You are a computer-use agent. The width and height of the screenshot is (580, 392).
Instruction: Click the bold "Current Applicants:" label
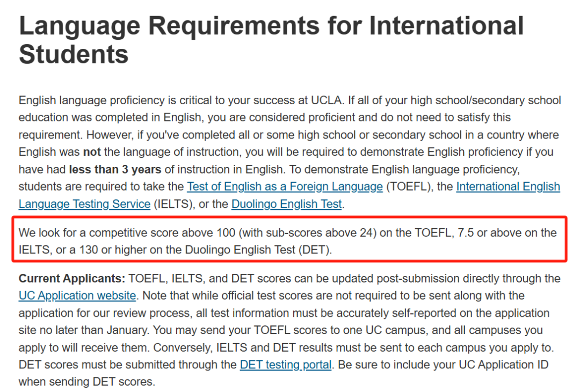pyautogui.click(x=71, y=279)
